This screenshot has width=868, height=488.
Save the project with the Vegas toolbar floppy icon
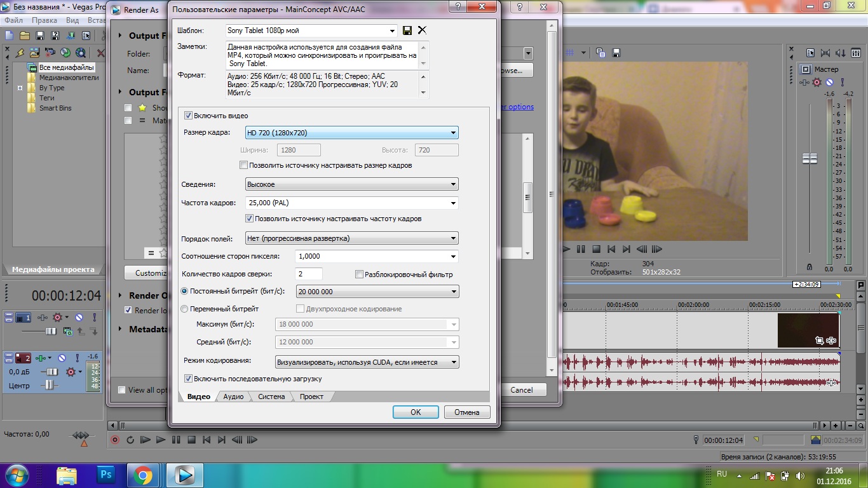tap(40, 36)
